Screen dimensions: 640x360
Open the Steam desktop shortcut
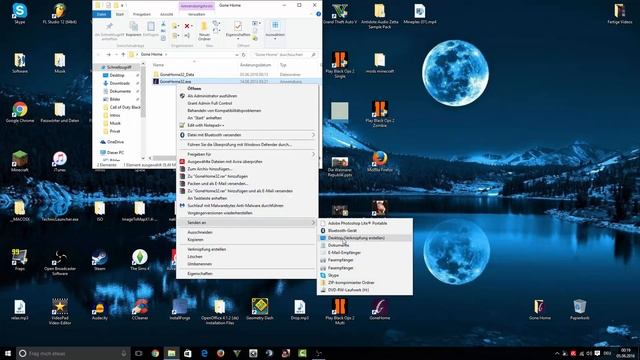(100, 260)
